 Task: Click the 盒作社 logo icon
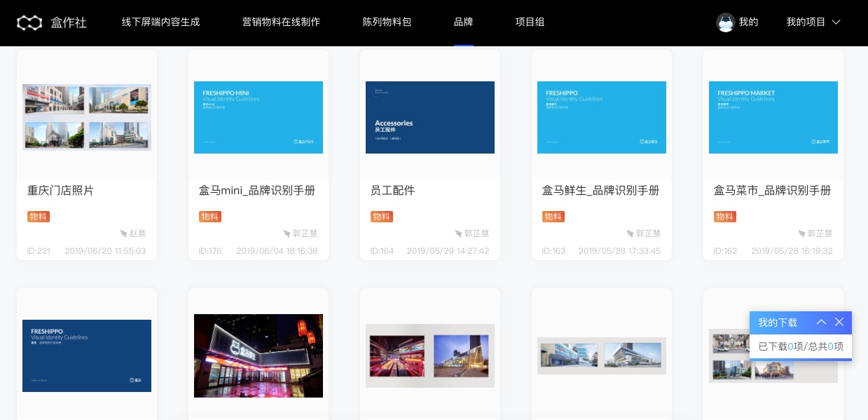pyautogui.click(x=29, y=22)
